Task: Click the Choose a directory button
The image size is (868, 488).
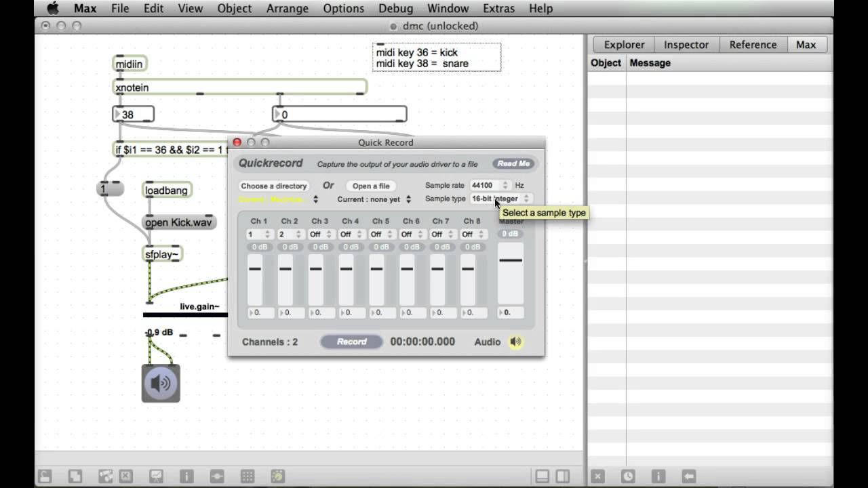Action: point(274,186)
